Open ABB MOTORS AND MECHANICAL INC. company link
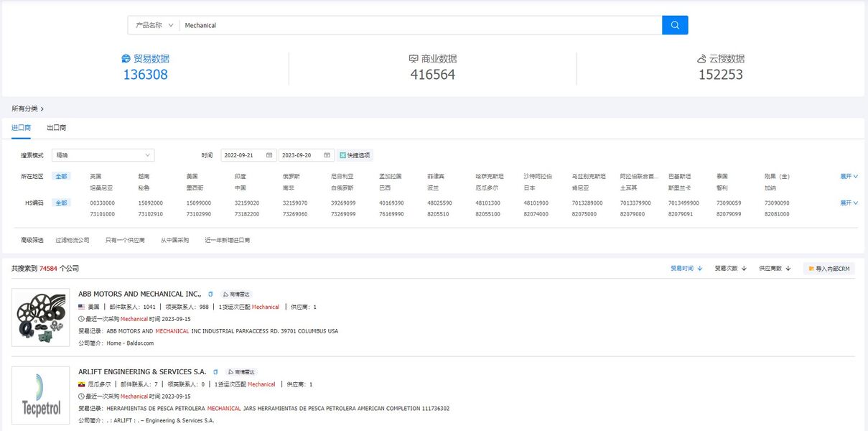The image size is (868, 431). coord(140,294)
